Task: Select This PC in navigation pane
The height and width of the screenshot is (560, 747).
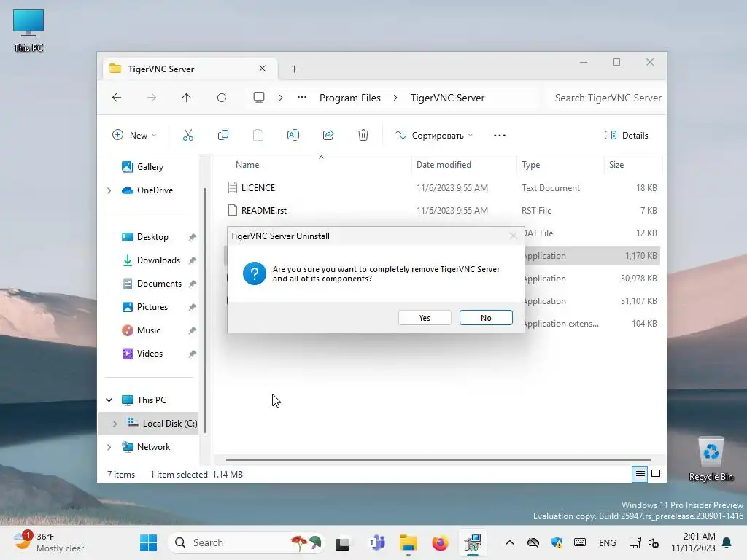Action: click(x=152, y=400)
